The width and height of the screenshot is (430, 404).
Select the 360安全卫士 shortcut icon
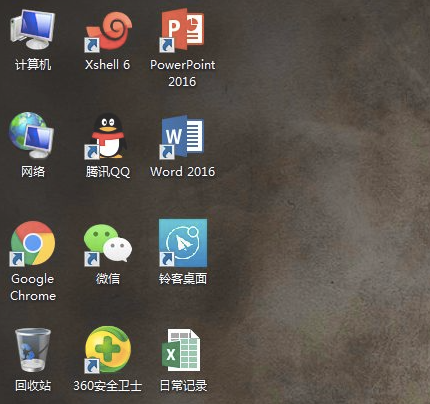pos(108,350)
